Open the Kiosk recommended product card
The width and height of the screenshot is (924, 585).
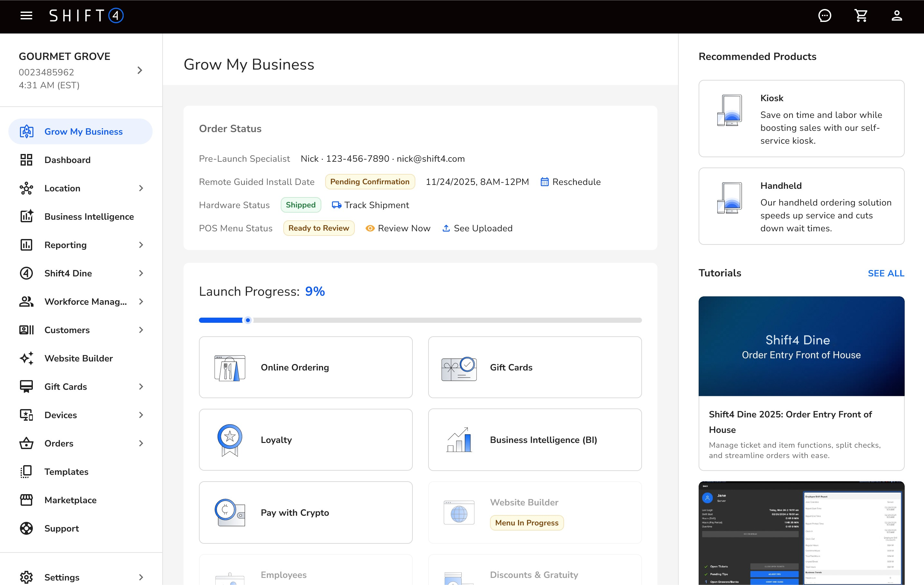[801, 118]
